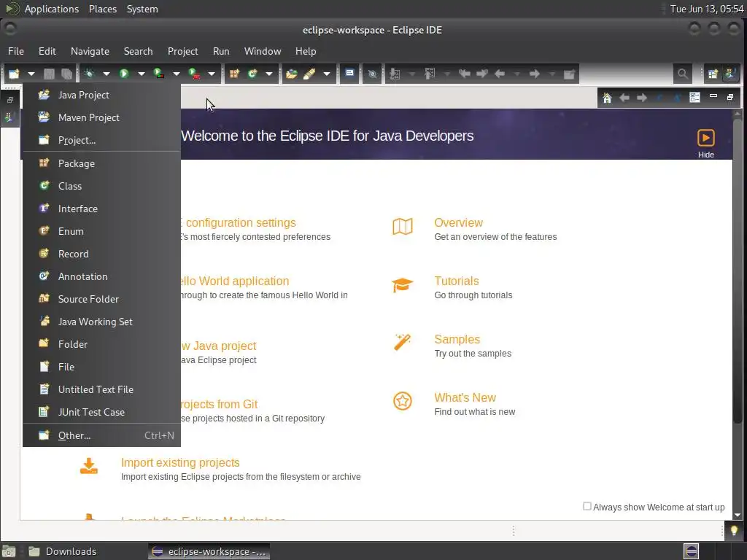
Task: Enable Always show Welcome at start up
Action: point(587,506)
